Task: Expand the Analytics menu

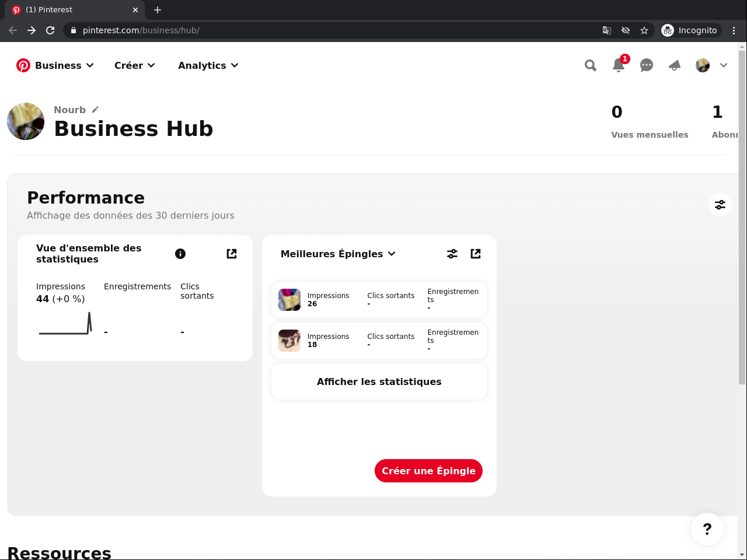Action: 208,65
